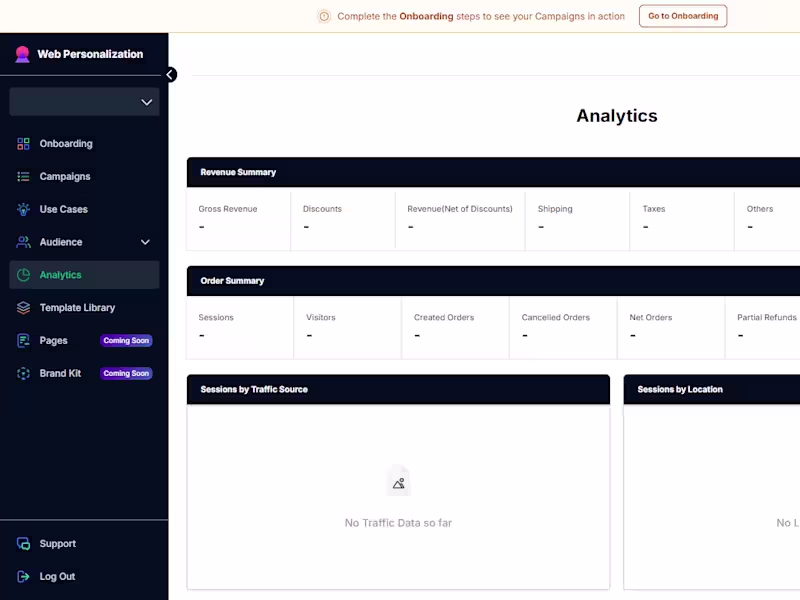Click the Onboarding grid icon
The image size is (800, 600).
23,144
